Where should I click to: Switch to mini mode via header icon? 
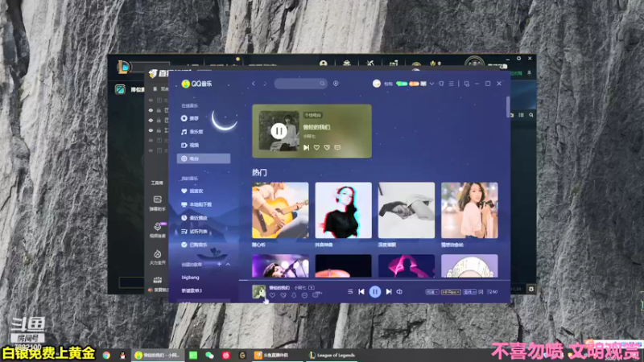[x=467, y=84]
